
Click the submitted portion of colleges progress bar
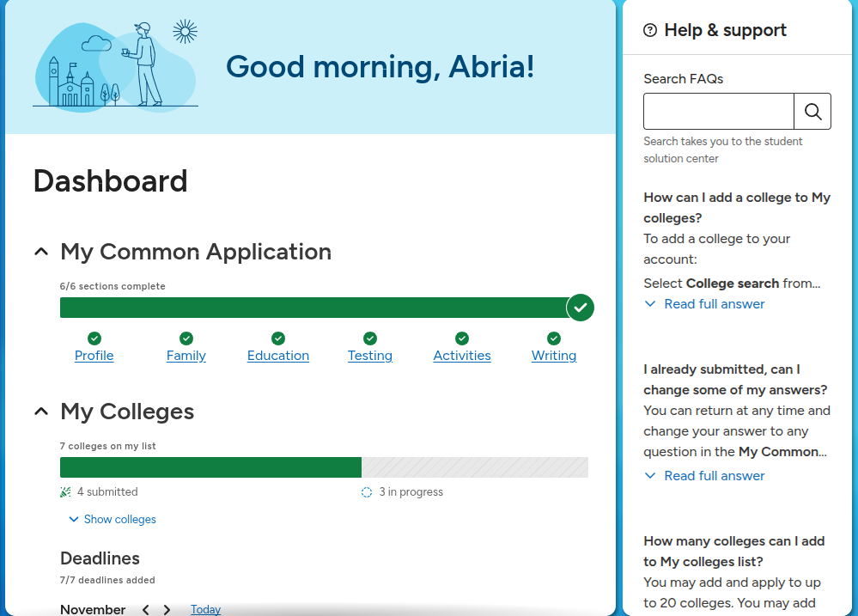(210, 467)
